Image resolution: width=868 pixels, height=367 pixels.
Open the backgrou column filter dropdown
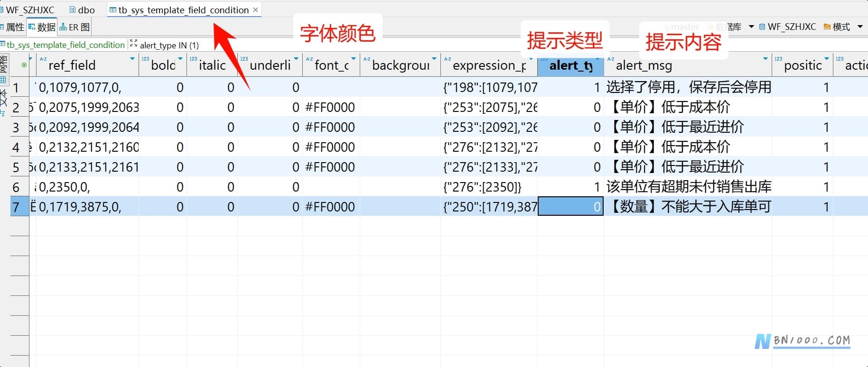[434, 59]
